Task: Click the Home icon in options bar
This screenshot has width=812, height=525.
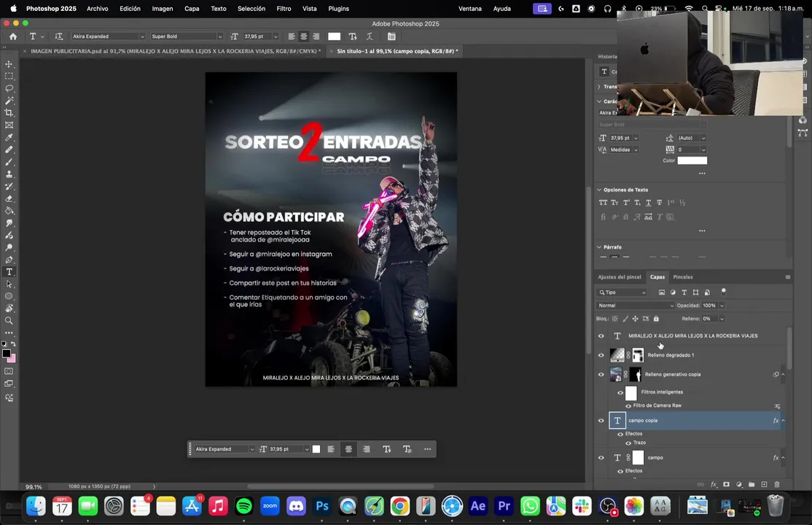Action: (13, 36)
